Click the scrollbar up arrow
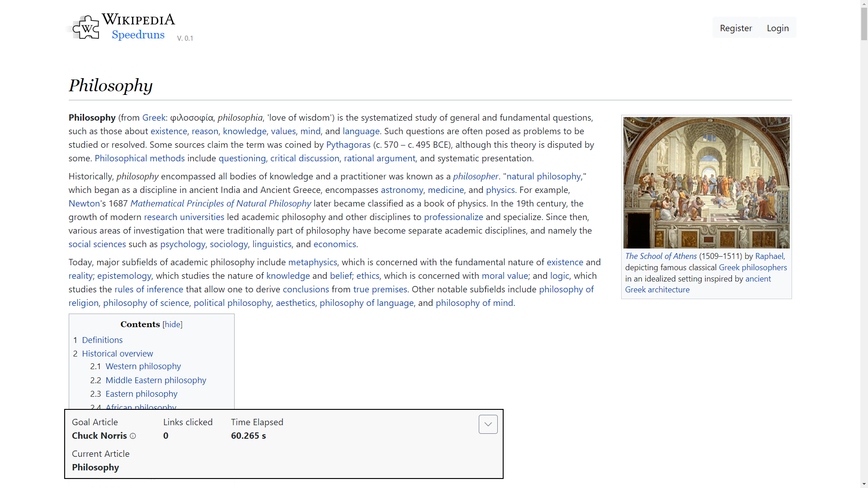This screenshot has height=488, width=868. (x=864, y=4)
